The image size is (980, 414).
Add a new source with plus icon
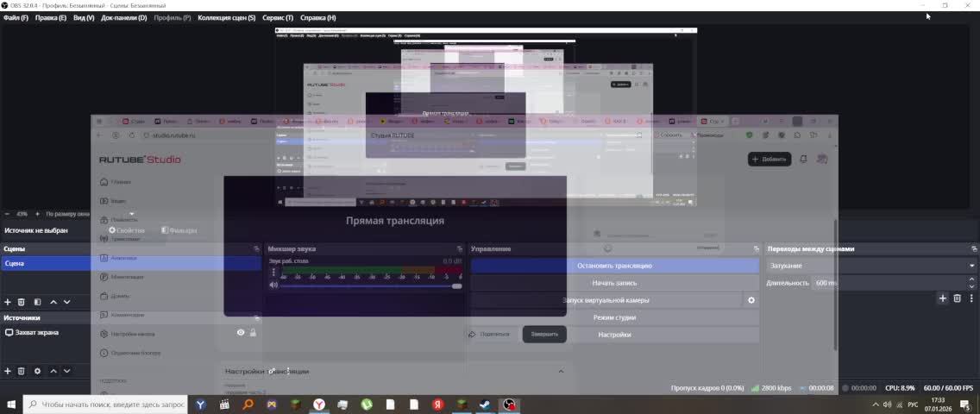point(8,371)
